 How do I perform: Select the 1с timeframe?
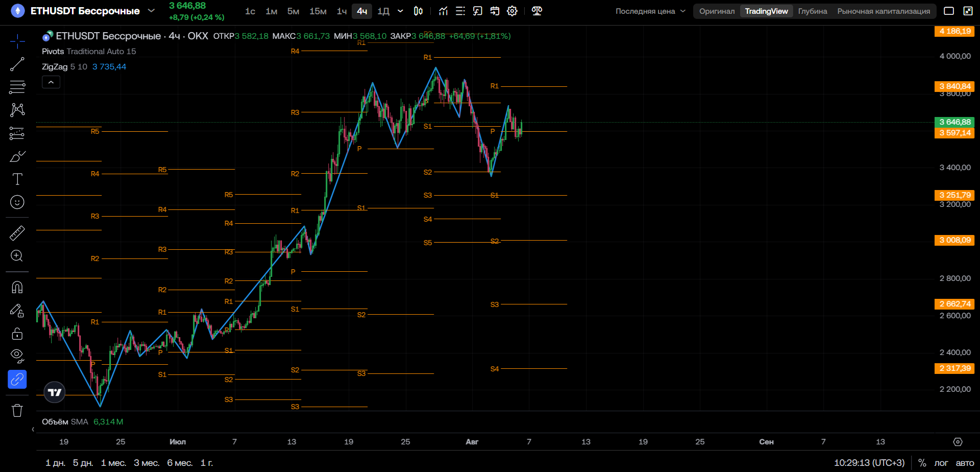250,11
